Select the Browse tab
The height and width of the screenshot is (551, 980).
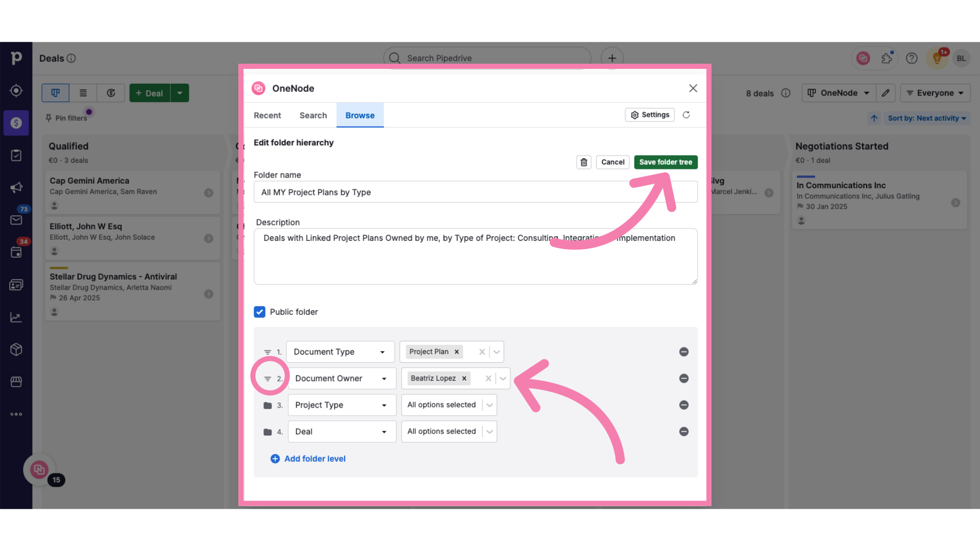tap(360, 115)
